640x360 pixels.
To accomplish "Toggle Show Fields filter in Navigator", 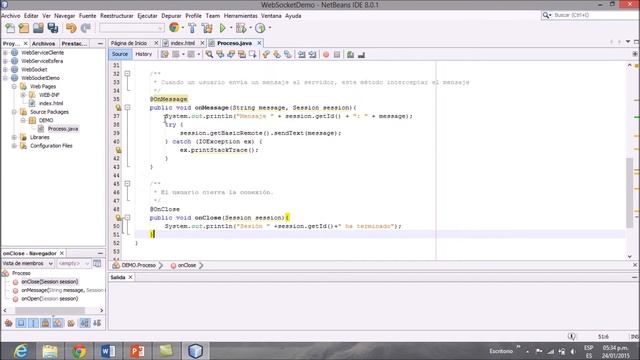I will (21, 323).
